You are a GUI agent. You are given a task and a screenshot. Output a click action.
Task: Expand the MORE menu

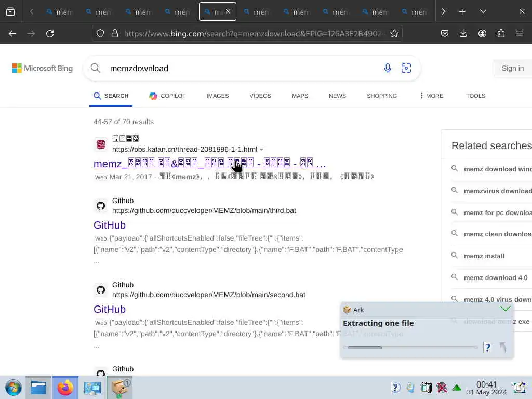pos(432,96)
